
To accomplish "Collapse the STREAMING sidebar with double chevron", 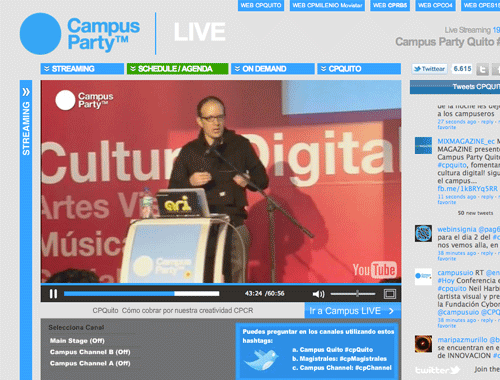I will (x=26, y=92).
